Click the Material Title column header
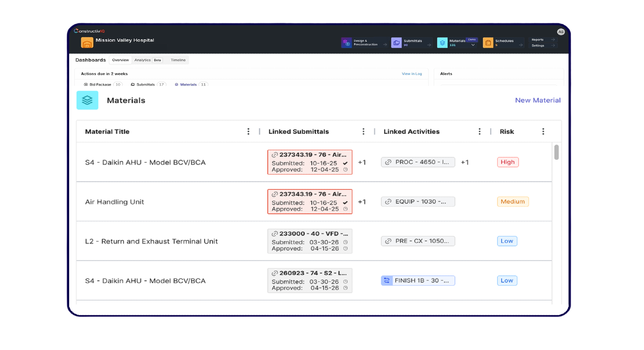644x350 pixels. pyautogui.click(x=107, y=132)
